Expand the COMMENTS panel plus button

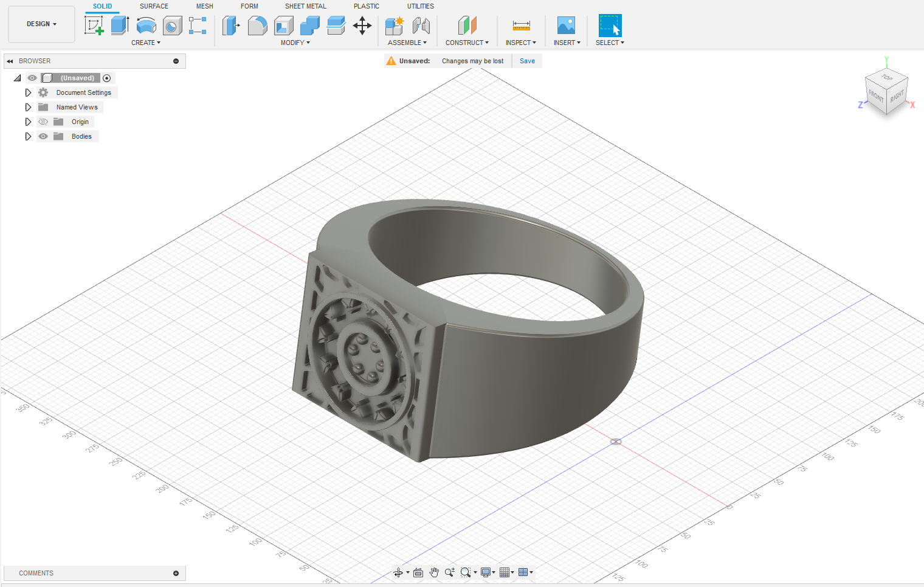pyautogui.click(x=176, y=573)
